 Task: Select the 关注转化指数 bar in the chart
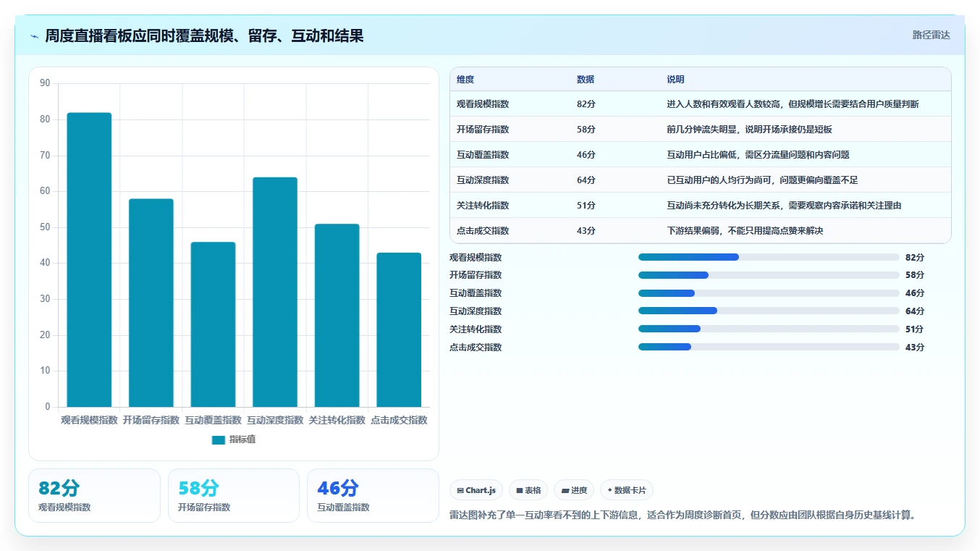[x=337, y=316]
